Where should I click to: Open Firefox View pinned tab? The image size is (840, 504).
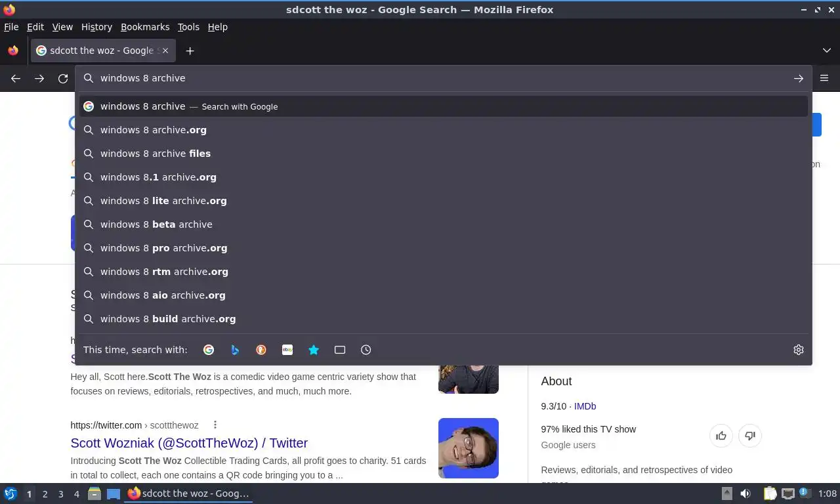(x=13, y=51)
